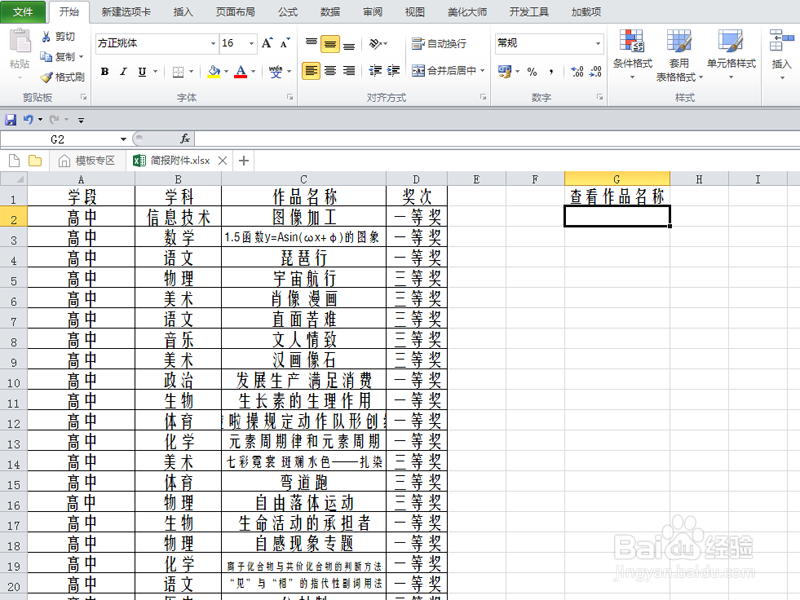
Task: Toggle align text right
Action: 349,71
